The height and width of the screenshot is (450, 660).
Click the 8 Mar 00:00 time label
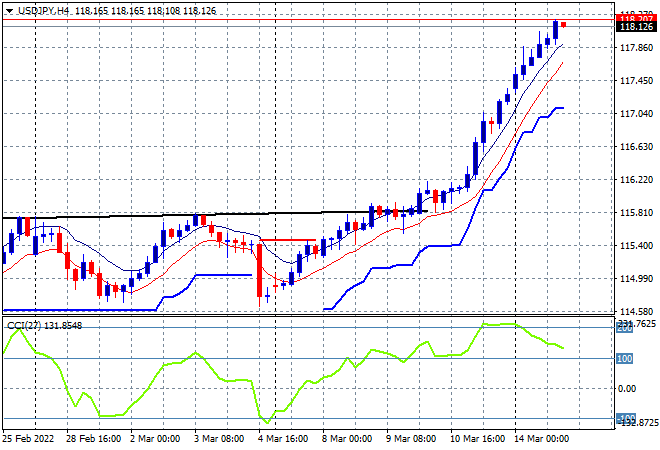pos(347,439)
